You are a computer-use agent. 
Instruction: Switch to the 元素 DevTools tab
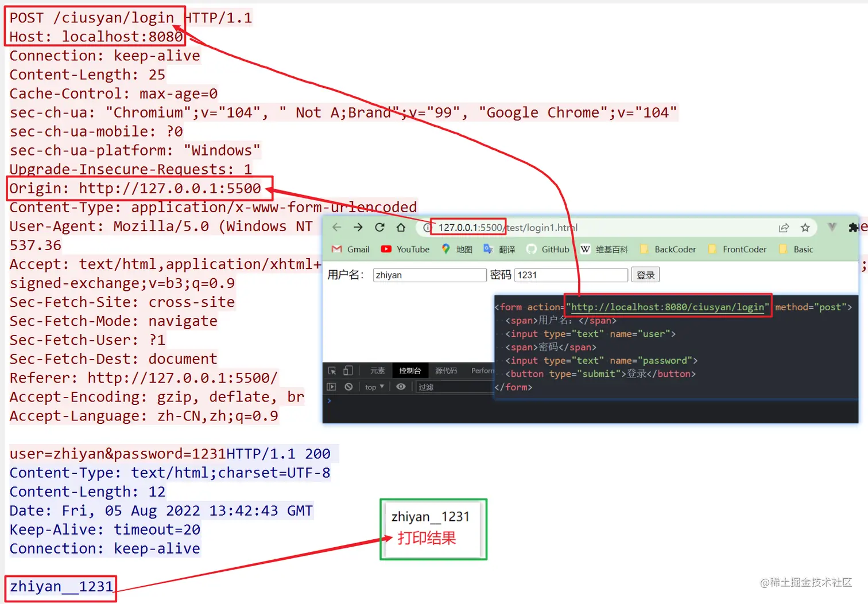[x=378, y=371]
